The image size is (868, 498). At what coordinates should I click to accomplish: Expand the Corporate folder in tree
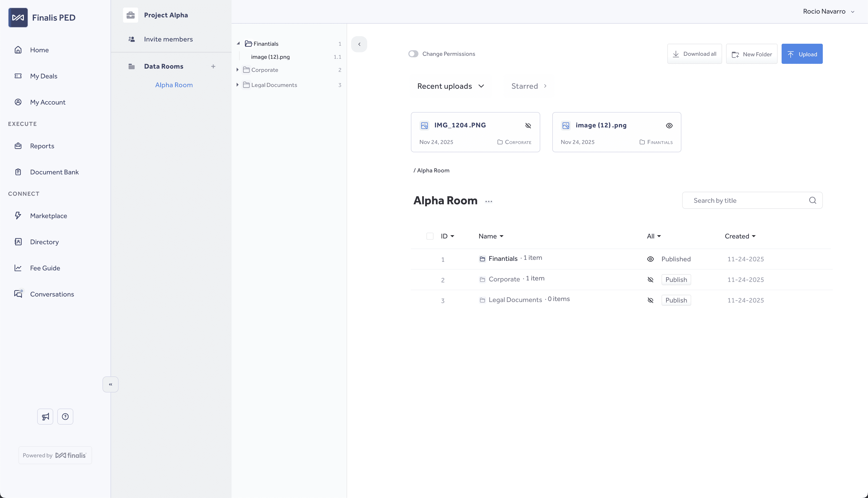point(238,70)
